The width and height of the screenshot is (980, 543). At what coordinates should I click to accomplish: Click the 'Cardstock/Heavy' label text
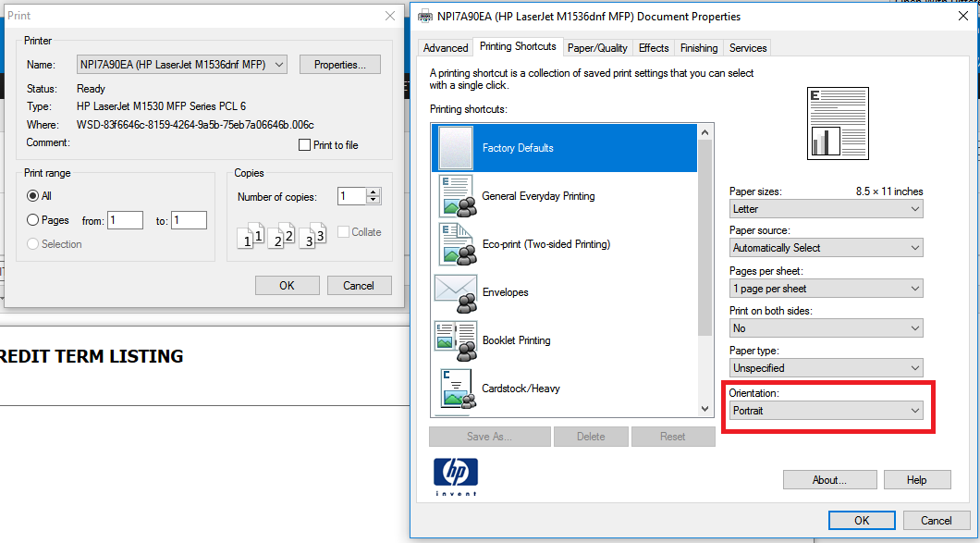click(x=521, y=389)
